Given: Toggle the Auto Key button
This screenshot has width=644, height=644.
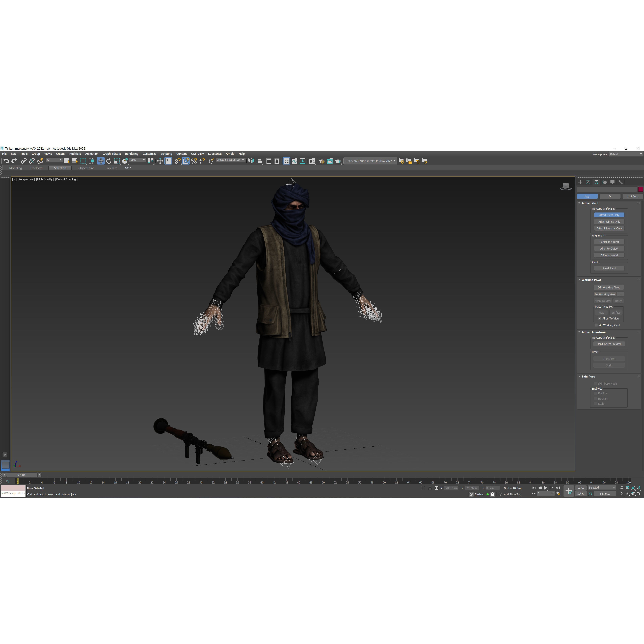Looking at the screenshot, I should pos(581,488).
